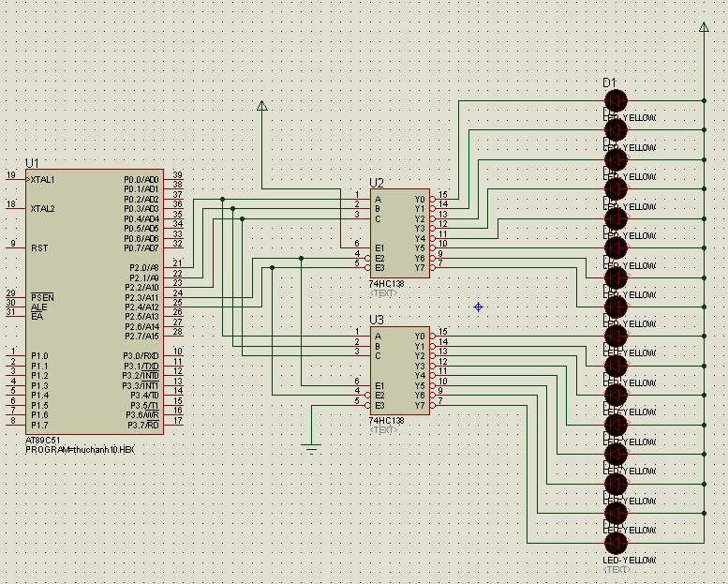Click the P2.2/A10 pin label
Viewport: 728px width, 584px height.
point(141,288)
